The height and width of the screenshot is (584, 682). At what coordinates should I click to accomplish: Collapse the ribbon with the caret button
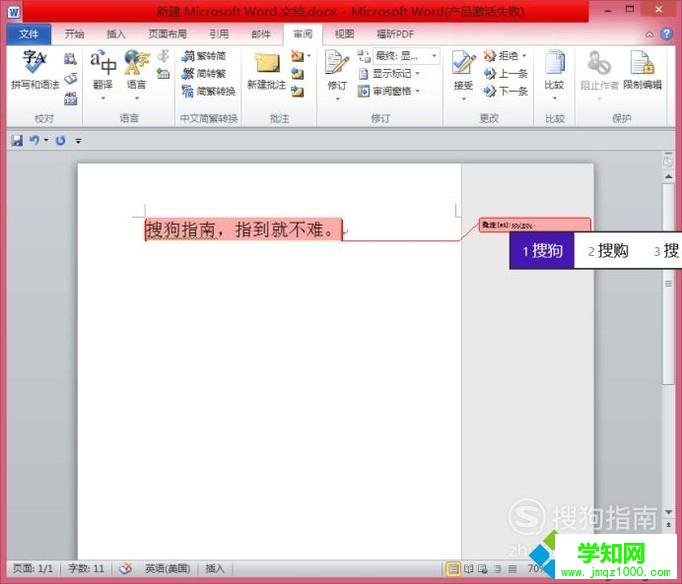click(x=649, y=34)
